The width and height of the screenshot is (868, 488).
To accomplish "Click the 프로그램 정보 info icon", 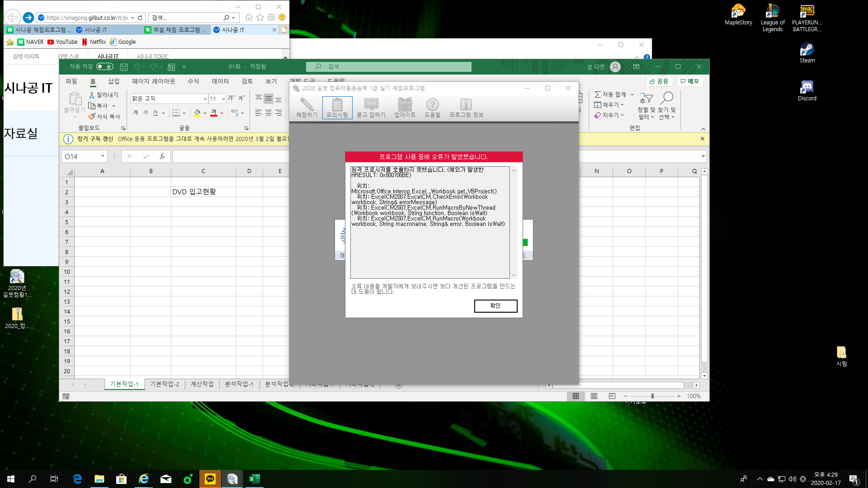I will click(466, 105).
